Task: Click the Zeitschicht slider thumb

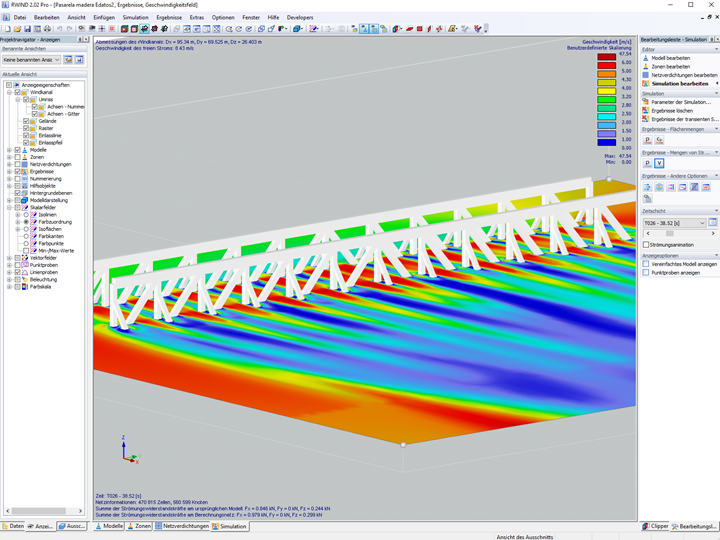Action: coord(669,234)
